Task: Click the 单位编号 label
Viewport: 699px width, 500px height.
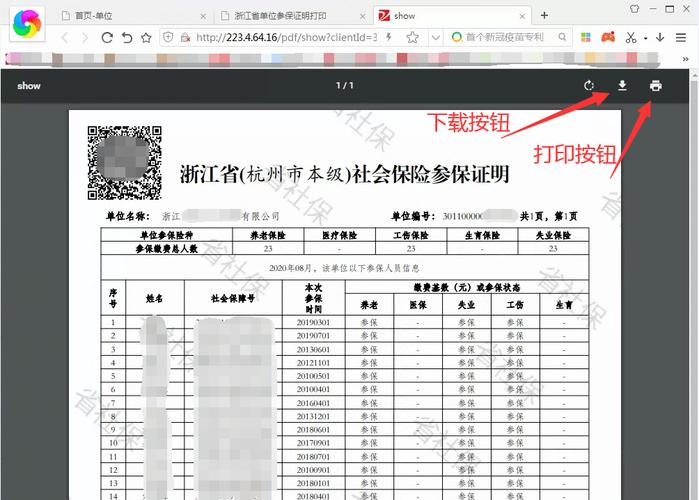Action: point(413,217)
